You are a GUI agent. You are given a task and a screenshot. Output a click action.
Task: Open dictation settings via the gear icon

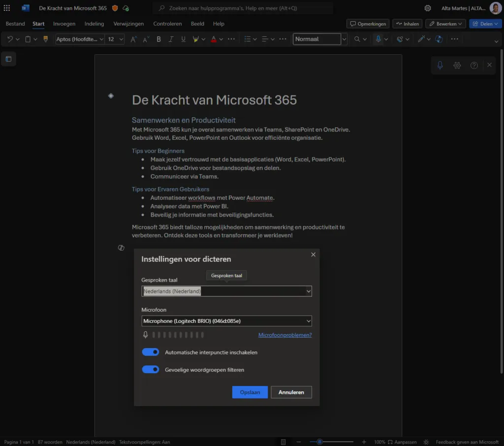click(457, 64)
